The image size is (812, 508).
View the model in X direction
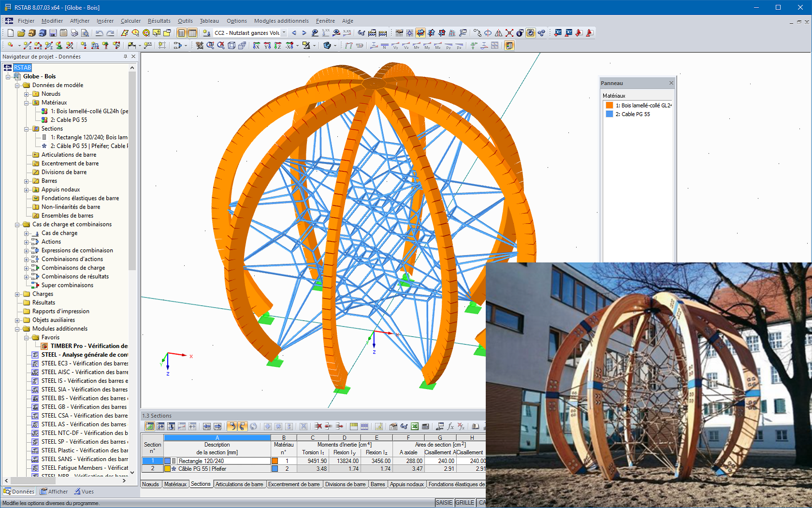pyautogui.click(x=257, y=45)
